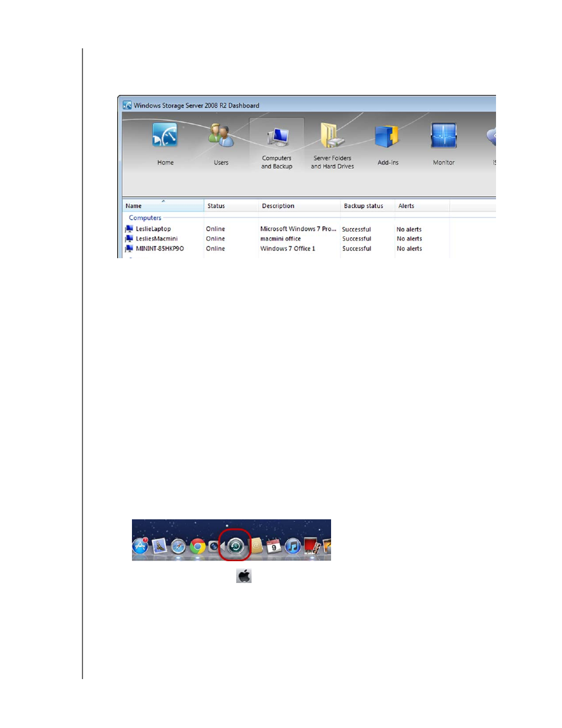Click 'No alerts' for LeslieLaptop
Screen dimensions: 562x728
[409, 229]
